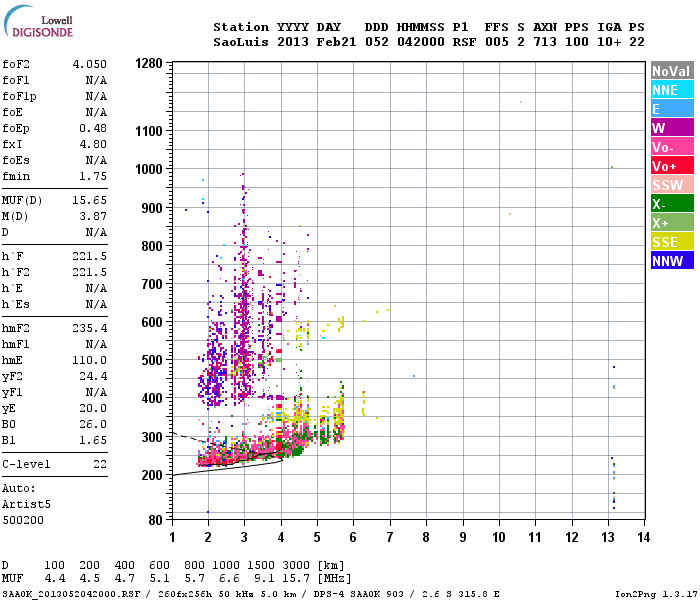
Task: Click the 80 km y-axis label
Action: click(x=155, y=520)
